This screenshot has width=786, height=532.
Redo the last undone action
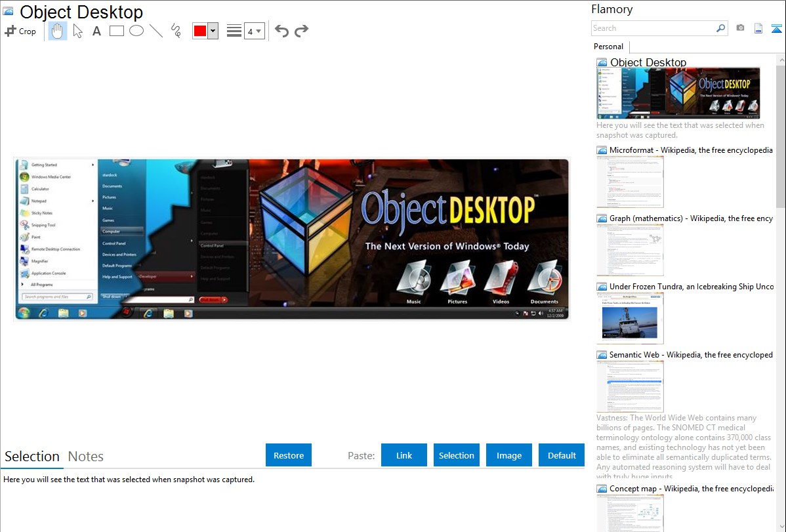coord(301,31)
